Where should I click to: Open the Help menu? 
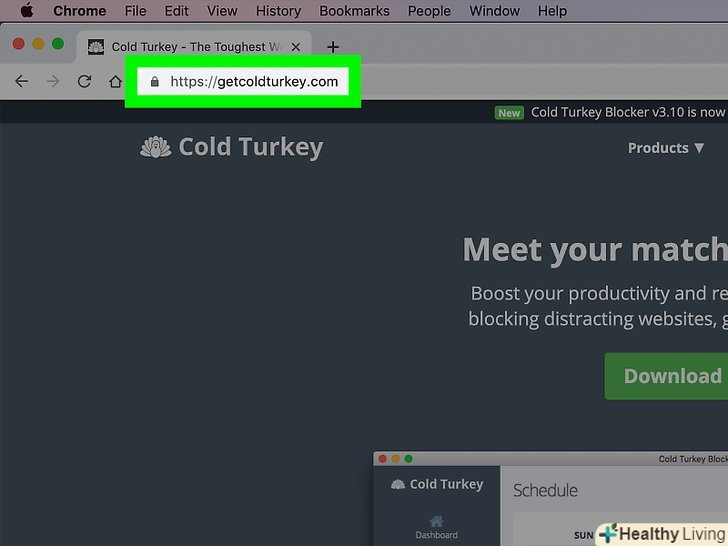[552, 11]
